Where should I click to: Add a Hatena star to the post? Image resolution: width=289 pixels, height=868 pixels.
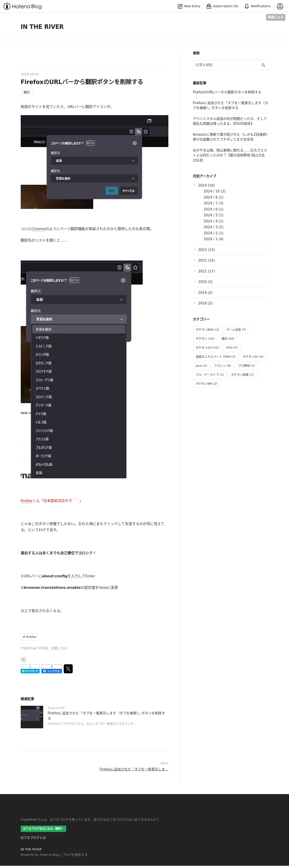(x=24, y=660)
